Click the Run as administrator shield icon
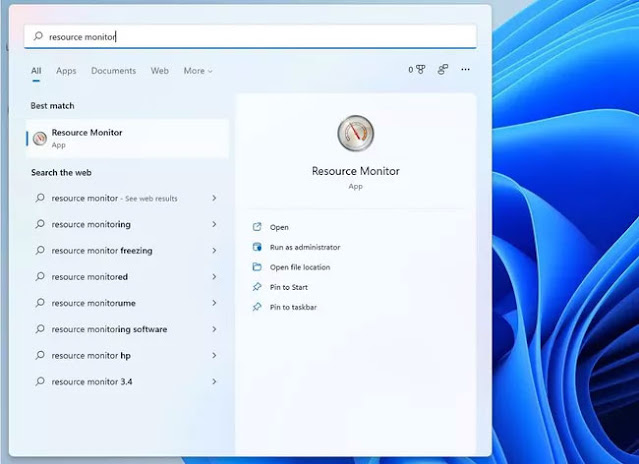 (x=257, y=247)
